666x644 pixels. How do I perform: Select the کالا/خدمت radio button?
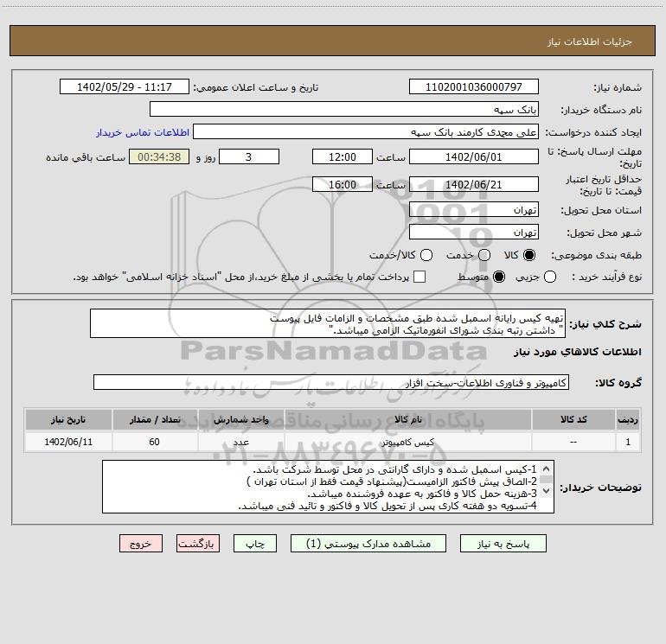pyautogui.click(x=426, y=255)
